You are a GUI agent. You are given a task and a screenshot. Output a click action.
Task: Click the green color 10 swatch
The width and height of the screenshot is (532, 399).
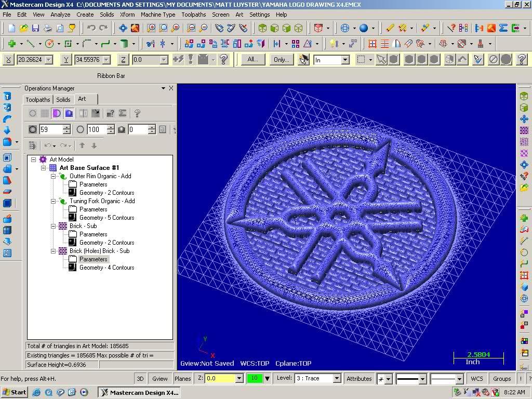click(255, 378)
